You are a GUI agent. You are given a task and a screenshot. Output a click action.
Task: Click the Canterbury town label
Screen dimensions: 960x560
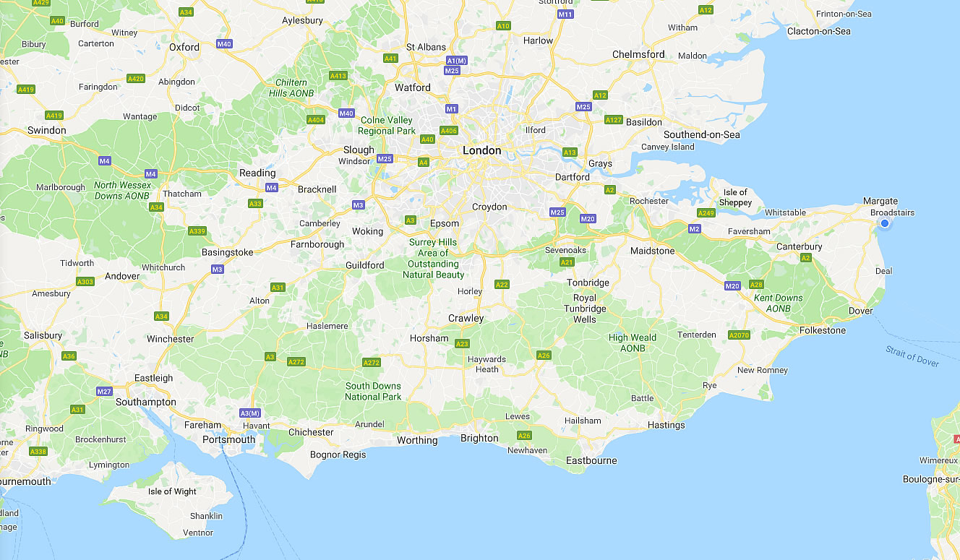[800, 246]
